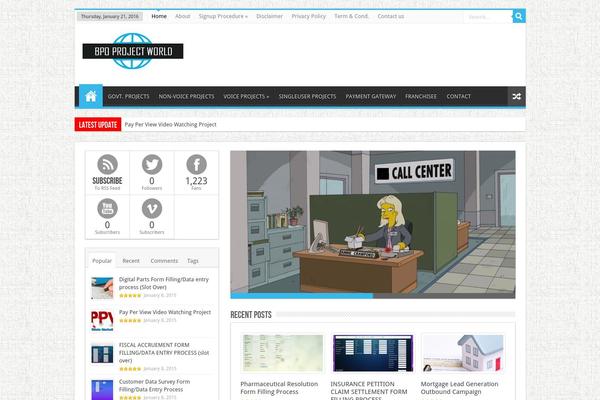The width and height of the screenshot is (600, 400).
Task: Switch to the Popular tab
Action: tap(102, 261)
